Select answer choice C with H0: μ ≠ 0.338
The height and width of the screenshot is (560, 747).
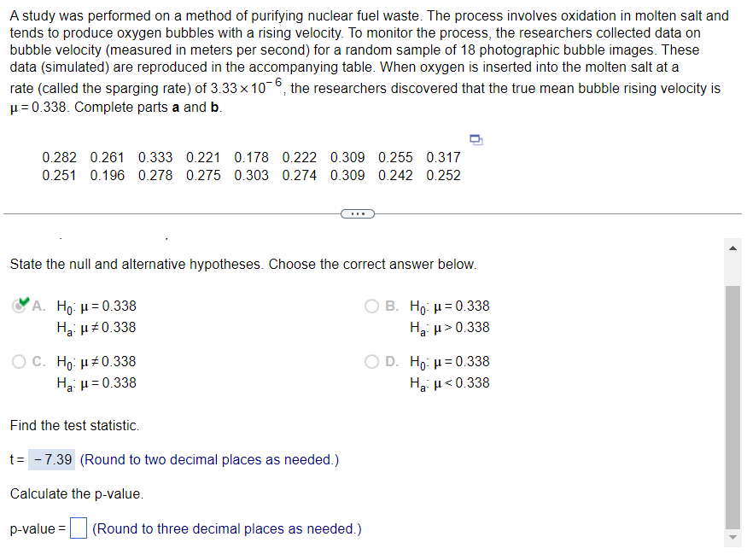tap(19, 361)
